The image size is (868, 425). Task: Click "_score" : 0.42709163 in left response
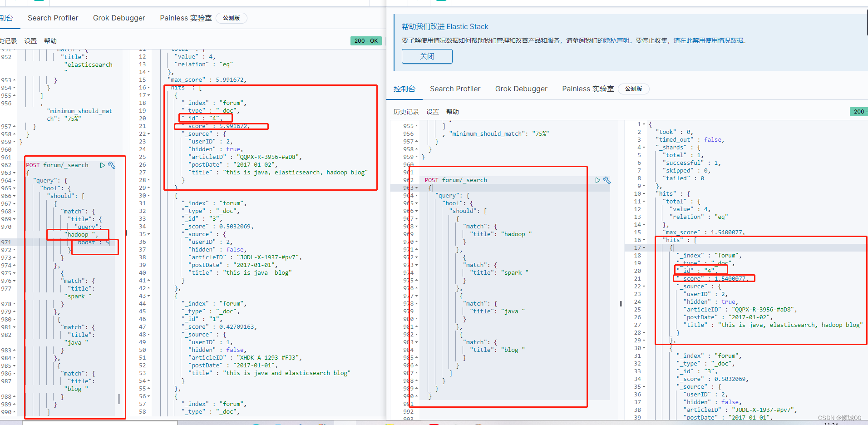219,327
